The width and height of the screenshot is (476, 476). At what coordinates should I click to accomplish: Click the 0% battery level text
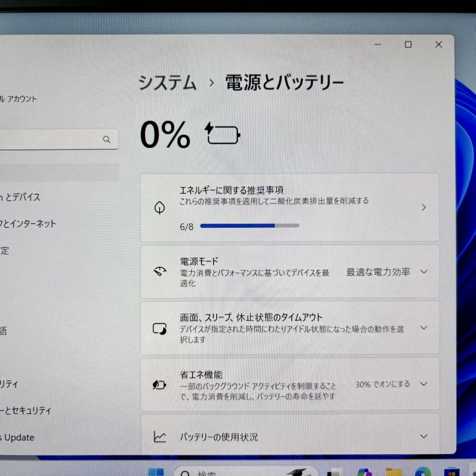point(165,134)
